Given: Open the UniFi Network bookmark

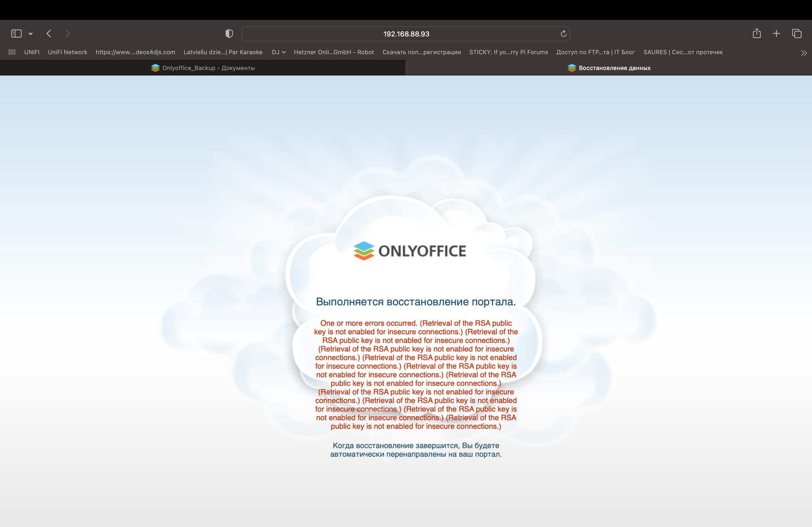Looking at the screenshot, I should point(67,52).
